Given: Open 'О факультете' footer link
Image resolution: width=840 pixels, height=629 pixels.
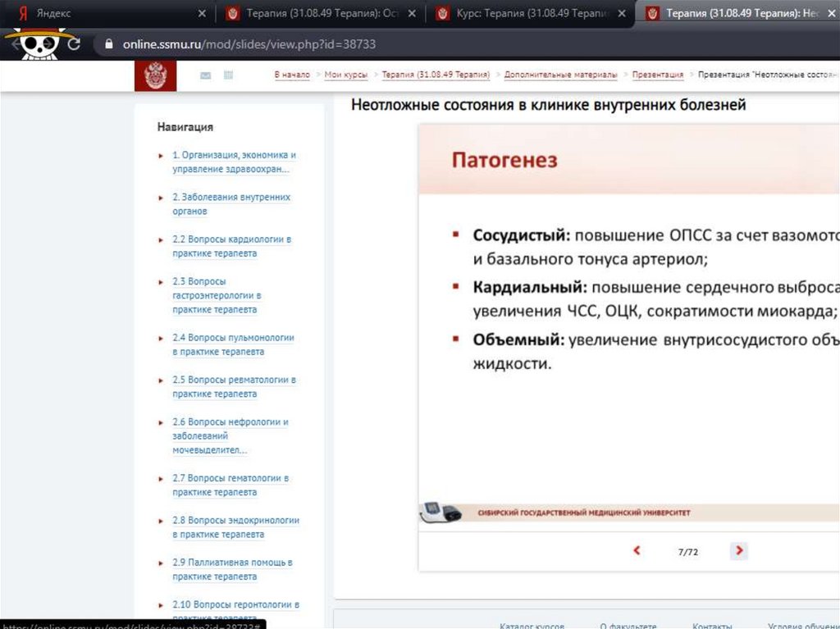Looking at the screenshot, I should 628,625.
